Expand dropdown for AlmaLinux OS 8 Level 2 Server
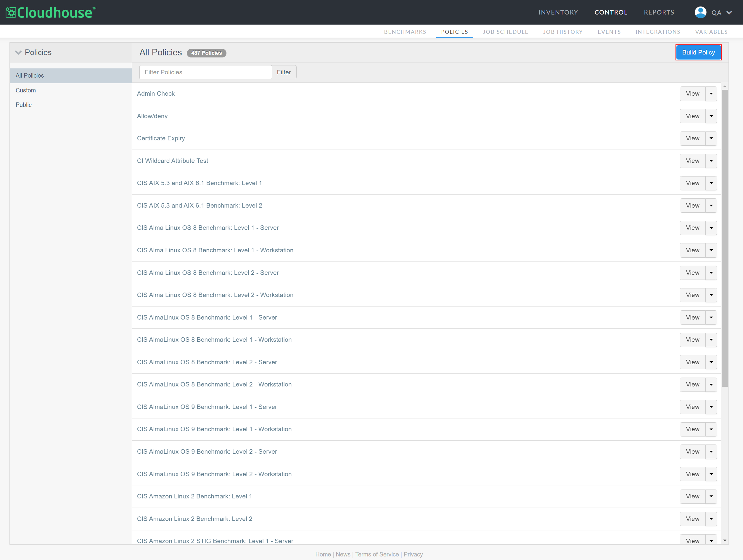The width and height of the screenshot is (743, 560). point(711,362)
